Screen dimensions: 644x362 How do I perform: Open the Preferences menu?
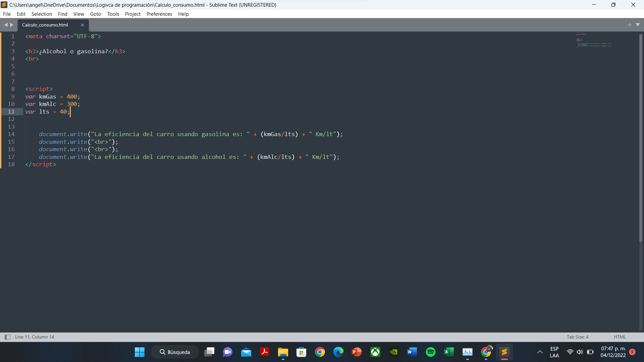click(159, 14)
